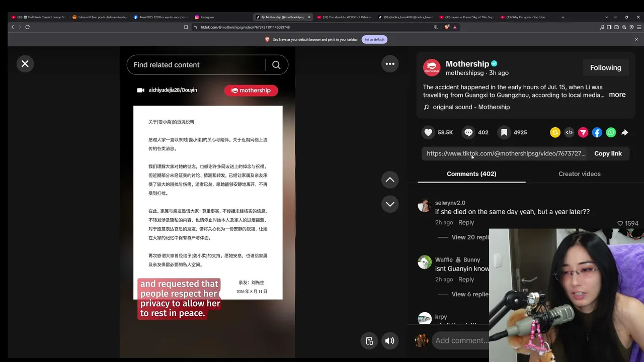The height and width of the screenshot is (362, 644).
Task: Click the Find related content search field
Action: [x=197, y=65]
